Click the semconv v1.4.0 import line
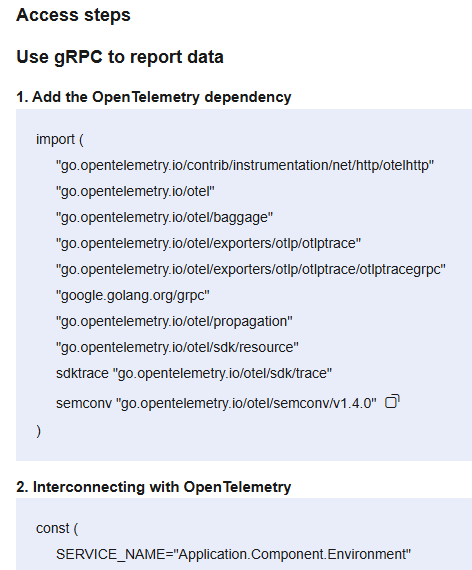Screen dimensions: 472x570 tap(216, 403)
